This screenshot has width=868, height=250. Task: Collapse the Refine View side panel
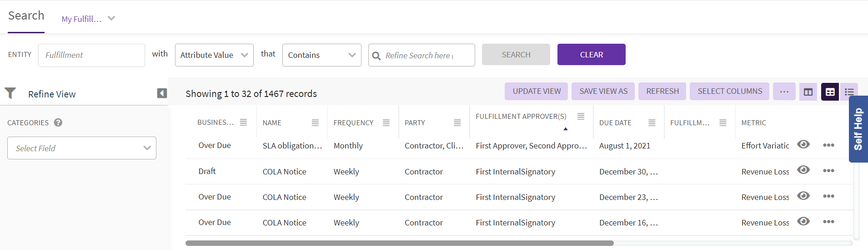pyautogui.click(x=162, y=93)
